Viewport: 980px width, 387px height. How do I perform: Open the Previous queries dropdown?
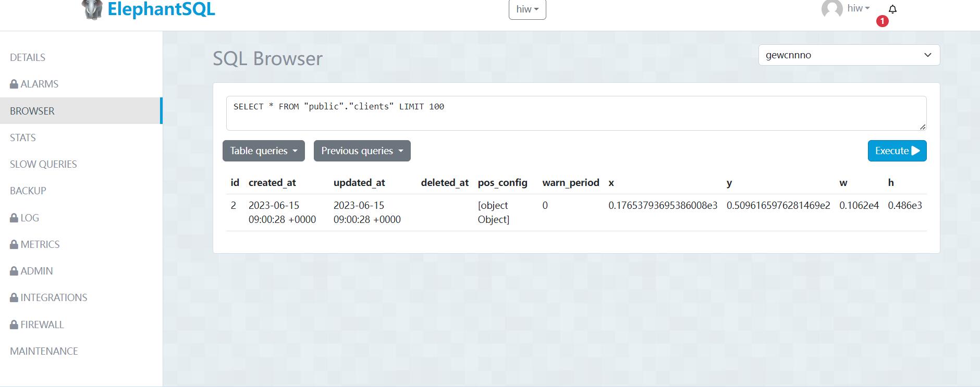click(362, 151)
